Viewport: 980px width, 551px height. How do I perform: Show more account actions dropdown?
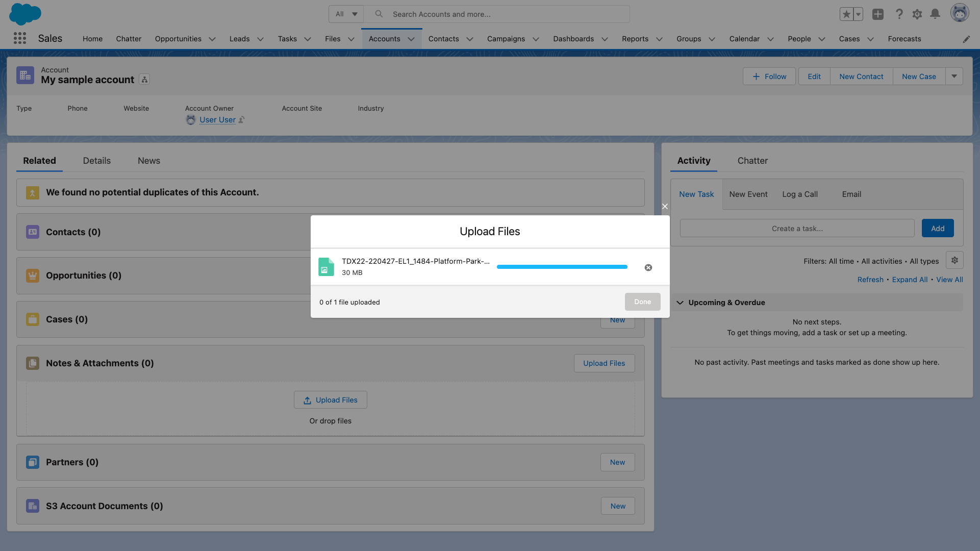(953, 77)
